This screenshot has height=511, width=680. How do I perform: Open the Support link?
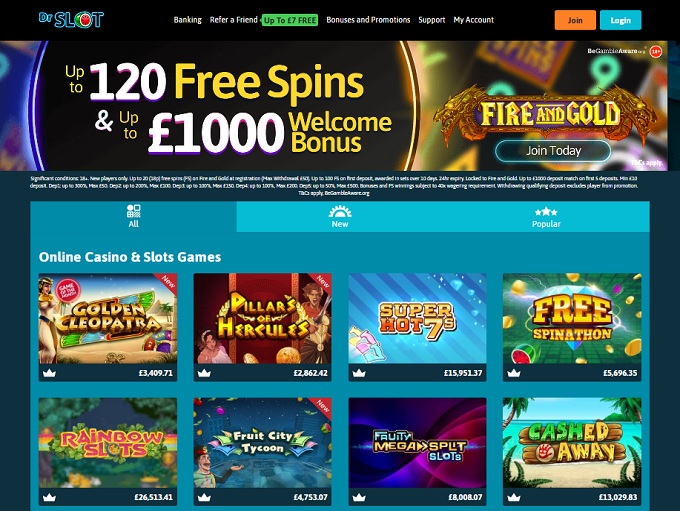click(x=432, y=20)
